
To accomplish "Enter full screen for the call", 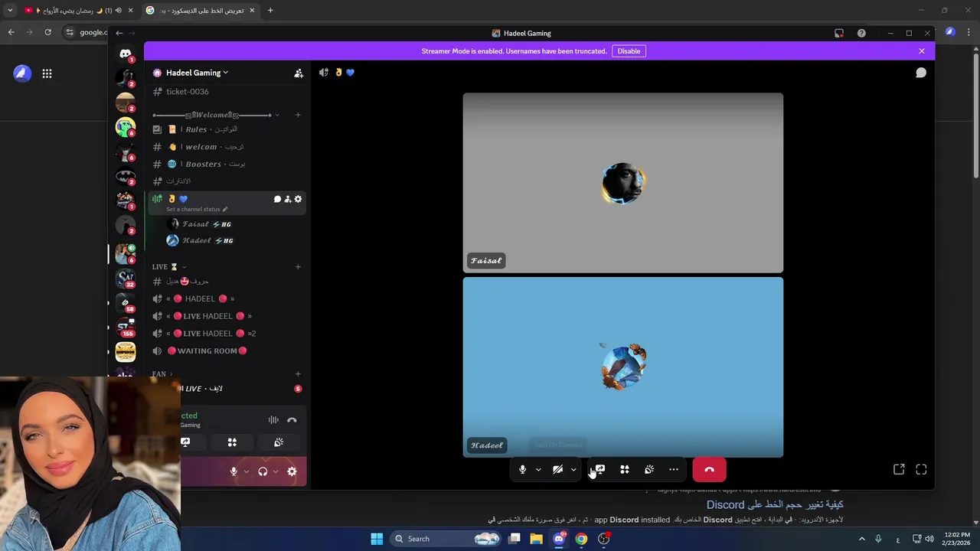I will [921, 469].
